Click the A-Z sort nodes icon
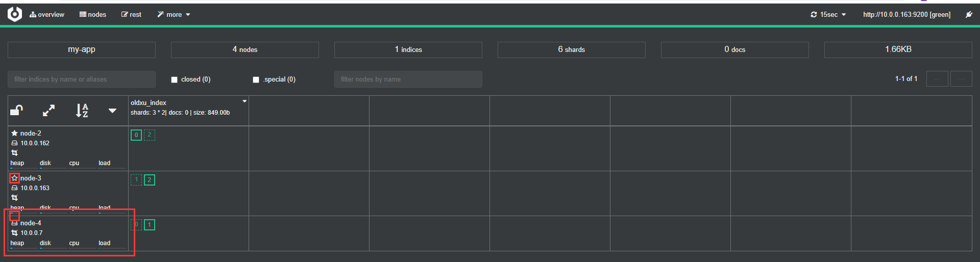The image size is (980, 262). (x=82, y=110)
